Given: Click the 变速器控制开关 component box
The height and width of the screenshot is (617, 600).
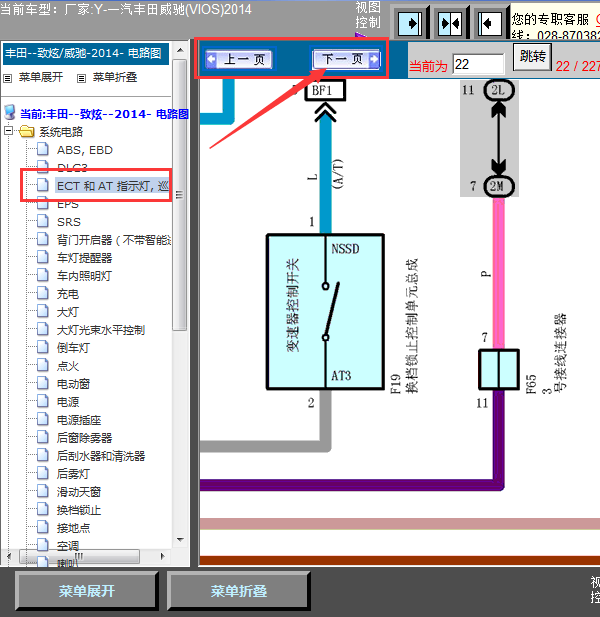Looking at the screenshot, I should click(x=325, y=312).
